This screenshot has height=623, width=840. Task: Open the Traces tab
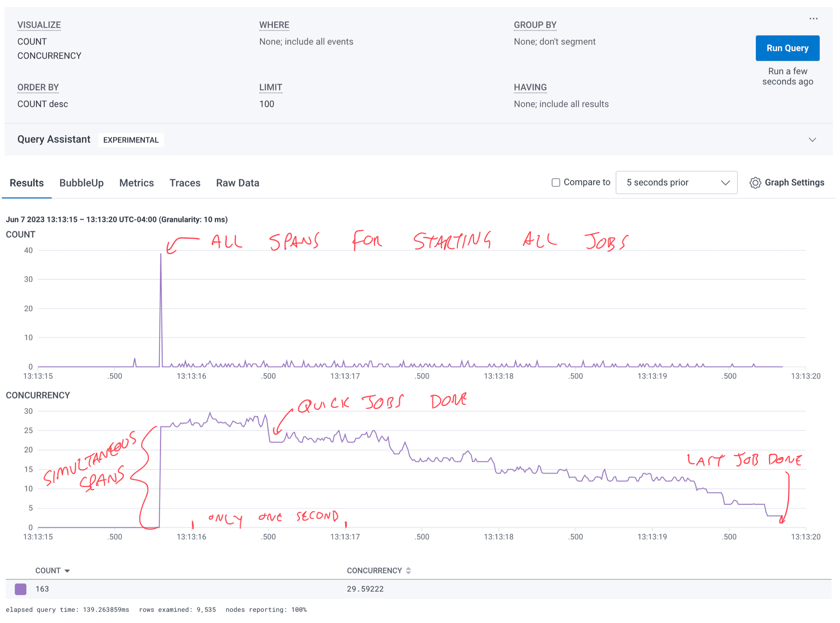[x=185, y=183]
